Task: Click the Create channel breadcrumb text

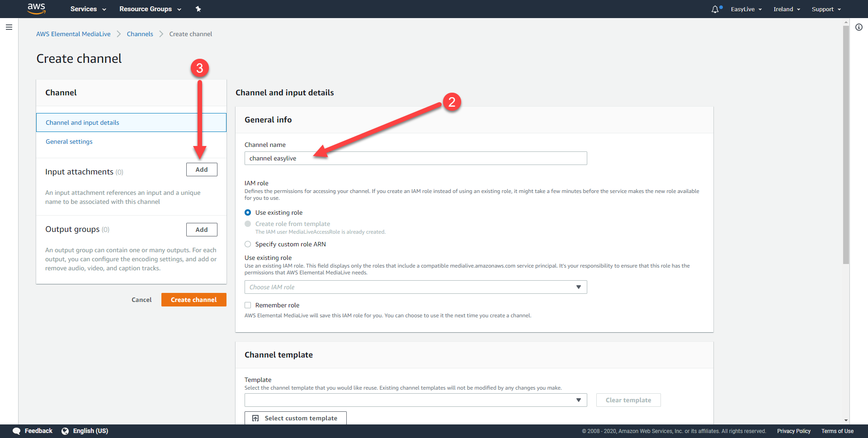Action: 191,34
